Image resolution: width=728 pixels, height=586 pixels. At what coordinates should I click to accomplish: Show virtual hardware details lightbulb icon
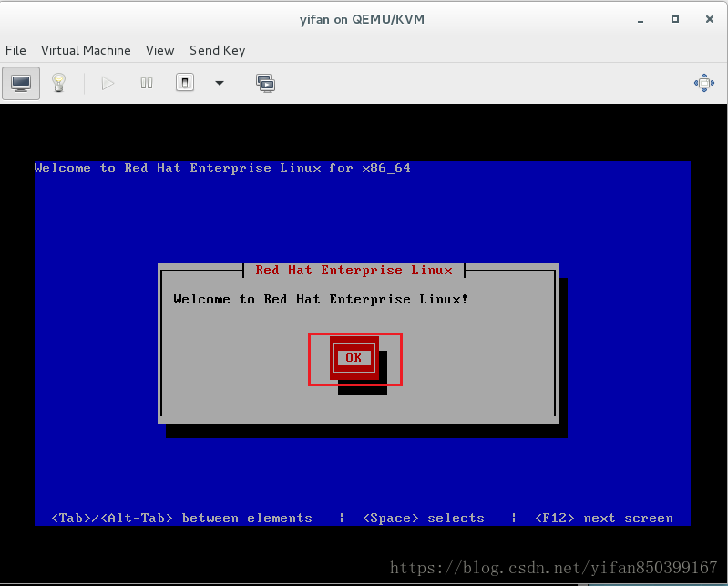[58, 84]
